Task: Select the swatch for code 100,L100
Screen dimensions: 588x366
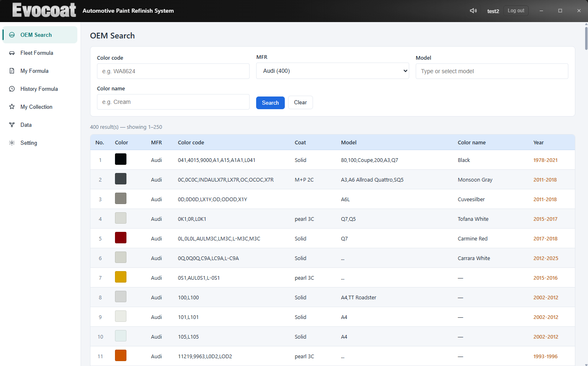Action: pyautogui.click(x=121, y=296)
